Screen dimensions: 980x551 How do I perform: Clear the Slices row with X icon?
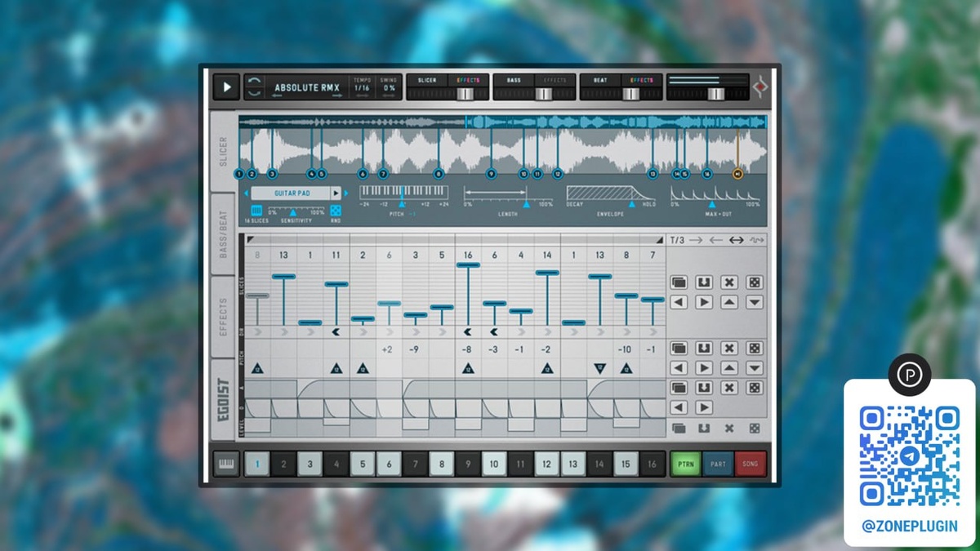point(729,282)
